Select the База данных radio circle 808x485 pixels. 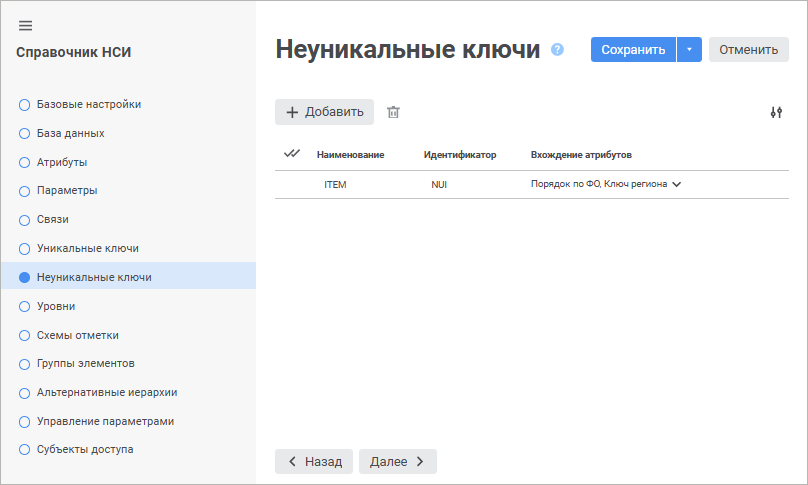pos(24,133)
